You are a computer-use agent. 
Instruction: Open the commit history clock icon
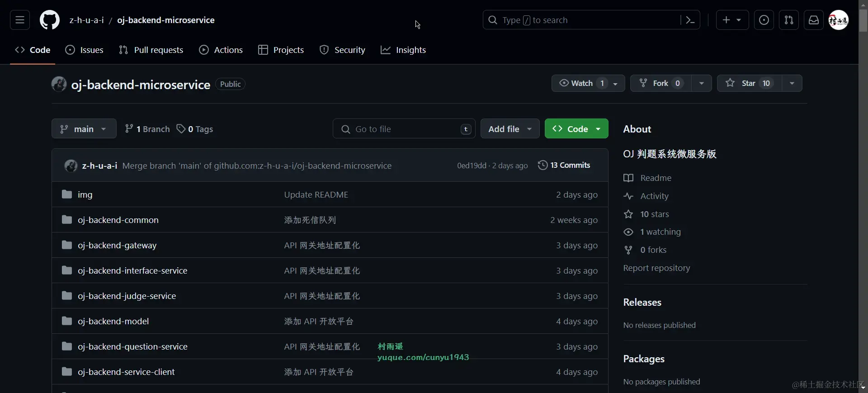pyautogui.click(x=542, y=165)
